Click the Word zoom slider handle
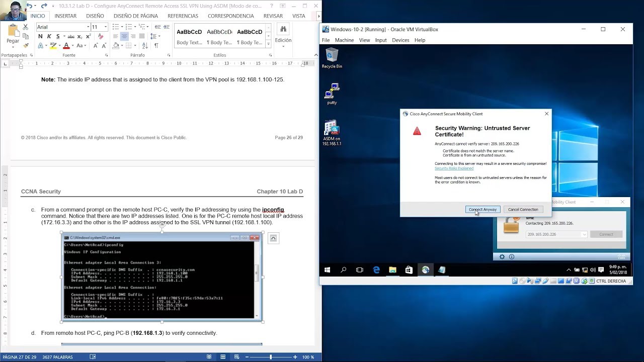 [271, 357]
